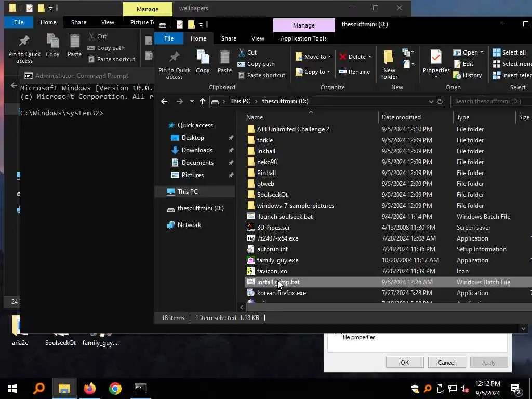Click Copy path in thescuffmini ribbon
The image size is (532, 399).
256,64
